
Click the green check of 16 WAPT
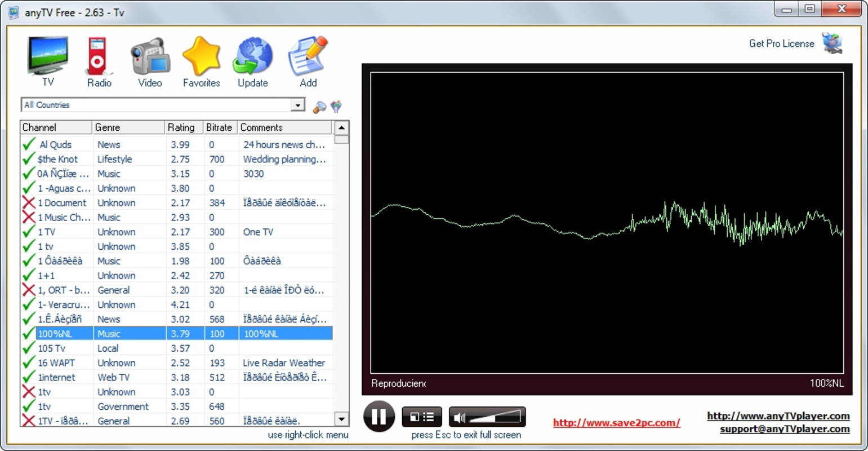pos(29,362)
